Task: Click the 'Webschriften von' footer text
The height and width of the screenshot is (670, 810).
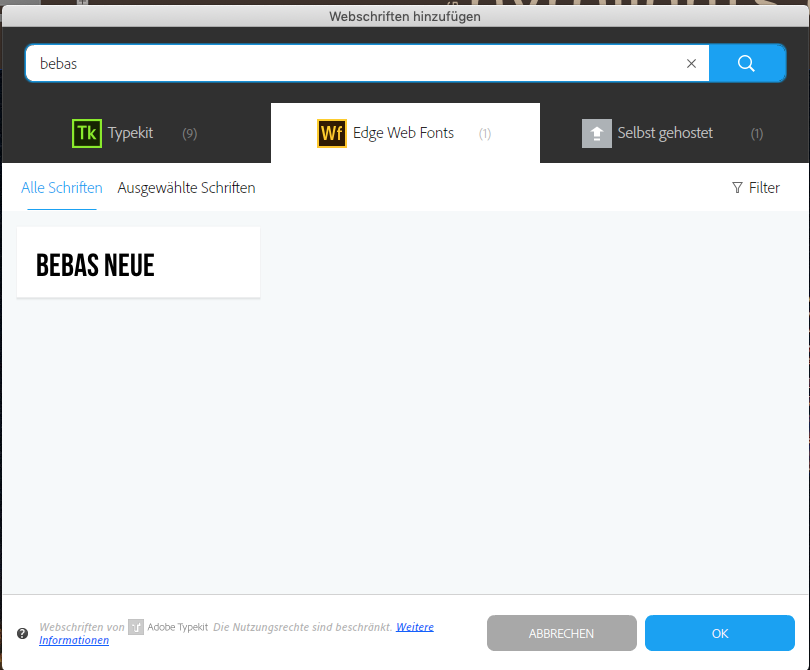Action: (x=82, y=627)
